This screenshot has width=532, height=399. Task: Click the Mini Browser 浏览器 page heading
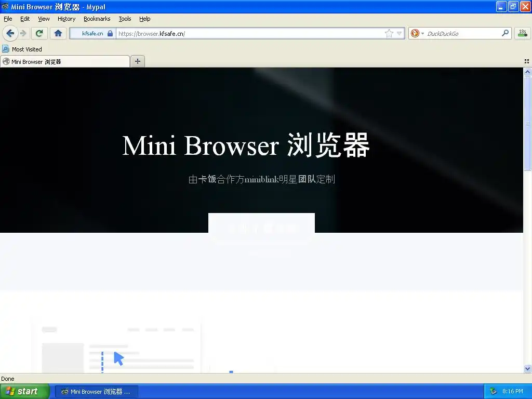pos(246,145)
